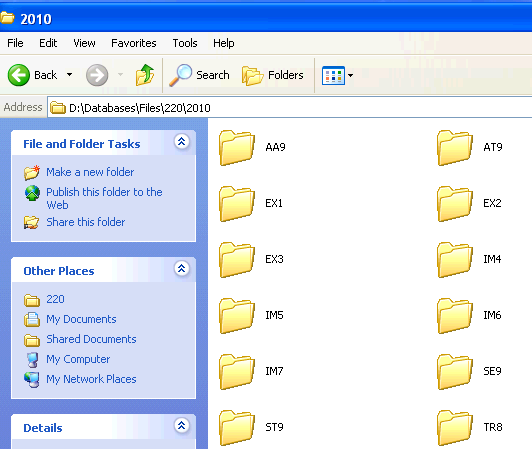The width and height of the screenshot is (532, 449).
Task: Collapse the Details panel
Action: [182, 425]
